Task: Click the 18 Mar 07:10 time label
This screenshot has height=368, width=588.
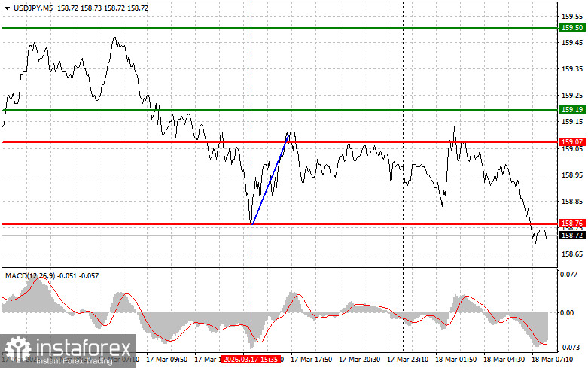Action: pos(552,360)
